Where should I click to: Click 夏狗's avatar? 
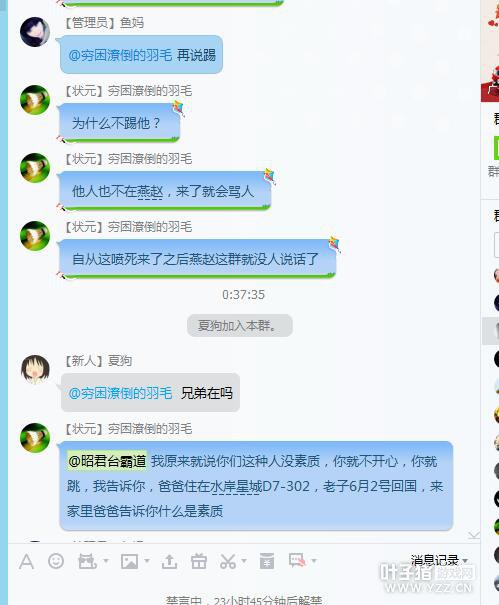point(35,370)
